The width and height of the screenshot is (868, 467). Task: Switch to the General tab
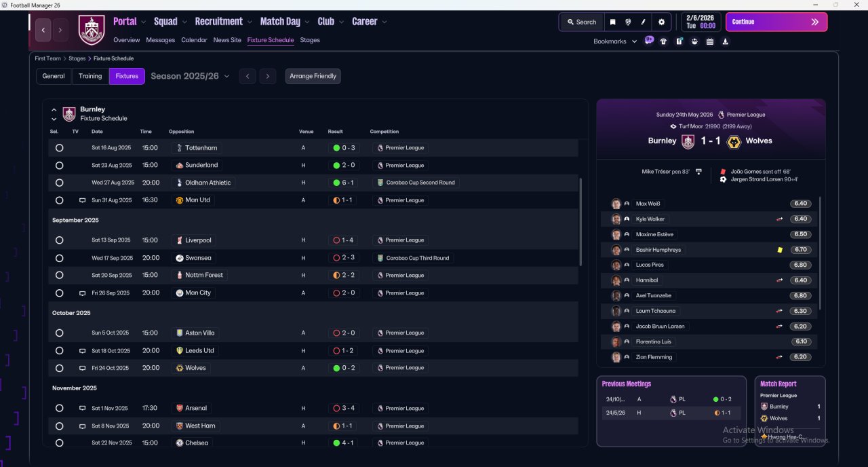click(54, 76)
